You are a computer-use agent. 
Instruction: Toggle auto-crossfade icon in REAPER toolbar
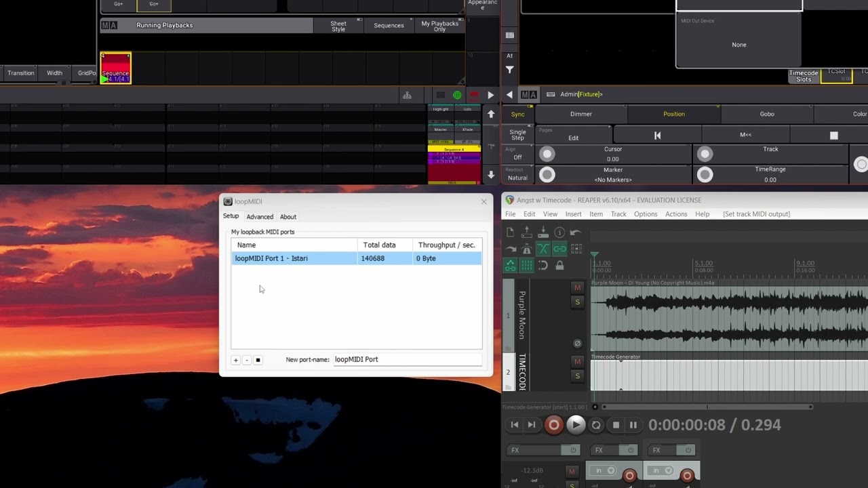click(543, 249)
